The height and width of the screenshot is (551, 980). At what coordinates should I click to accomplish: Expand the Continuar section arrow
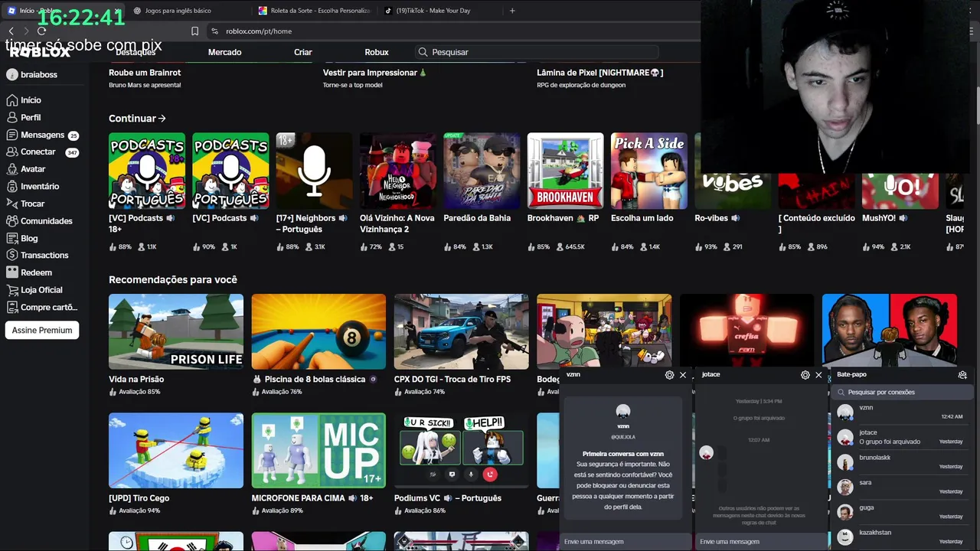162,119
